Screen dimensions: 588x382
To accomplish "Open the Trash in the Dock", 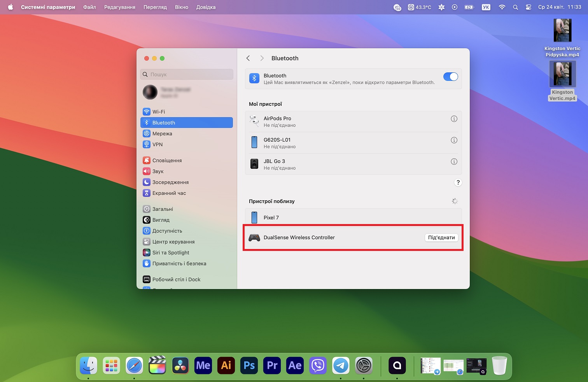I will 499,366.
